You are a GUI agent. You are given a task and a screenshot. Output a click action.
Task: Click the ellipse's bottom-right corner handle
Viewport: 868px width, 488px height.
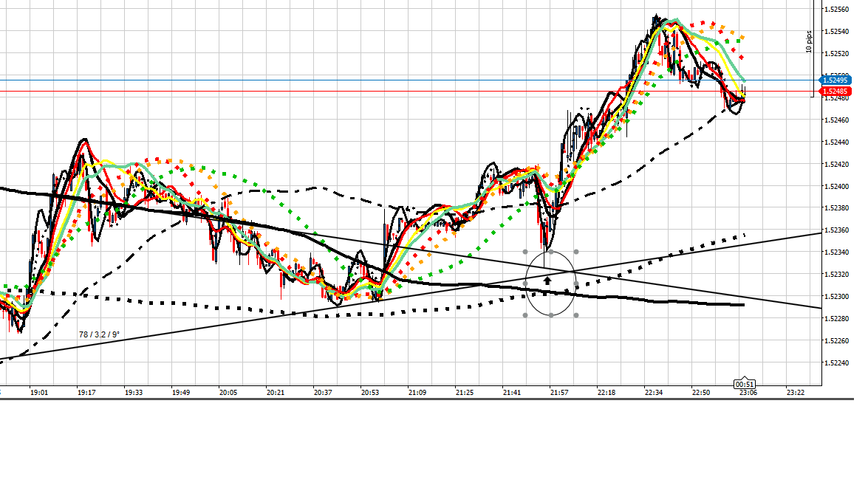coord(576,315)
